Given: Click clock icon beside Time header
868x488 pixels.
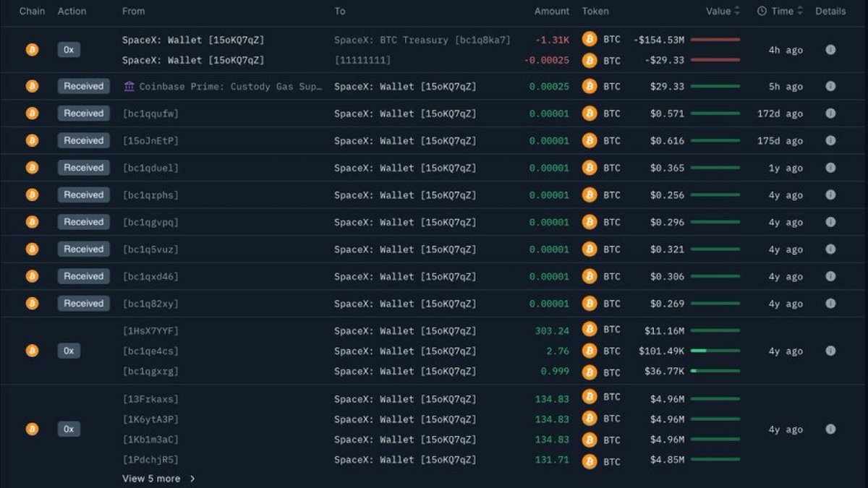Looking at the screenshot, I should click(x=762, y=11).
